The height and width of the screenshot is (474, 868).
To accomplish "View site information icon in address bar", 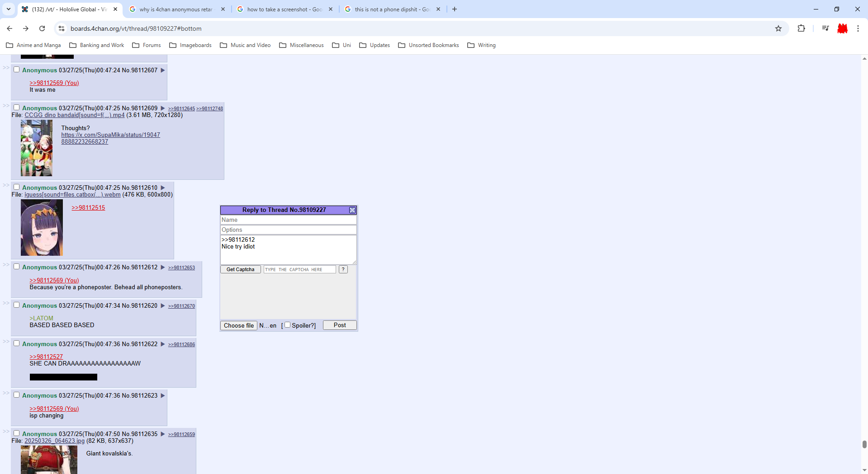I will pos(62,28).
